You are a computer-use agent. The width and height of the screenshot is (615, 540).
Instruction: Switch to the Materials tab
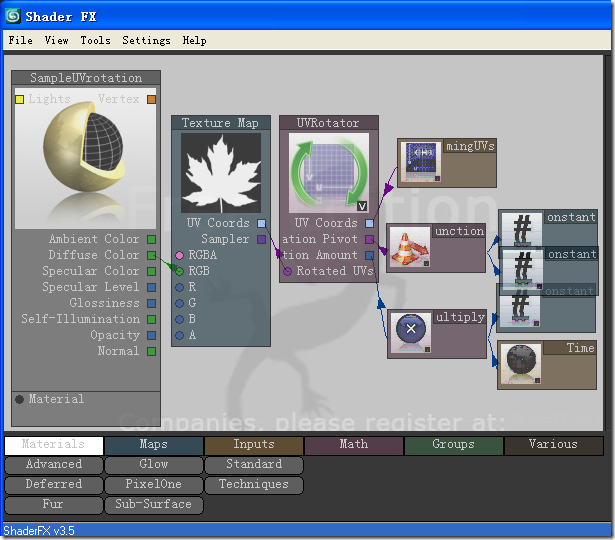54,445
